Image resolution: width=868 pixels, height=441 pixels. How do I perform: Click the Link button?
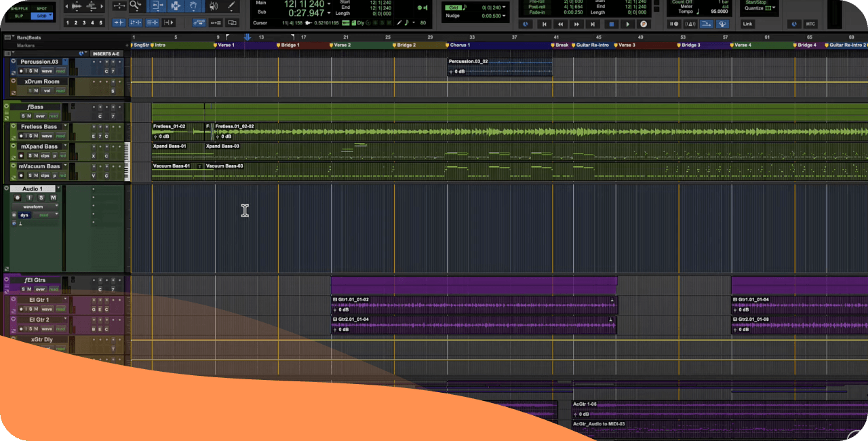click(x=748, y=24)
